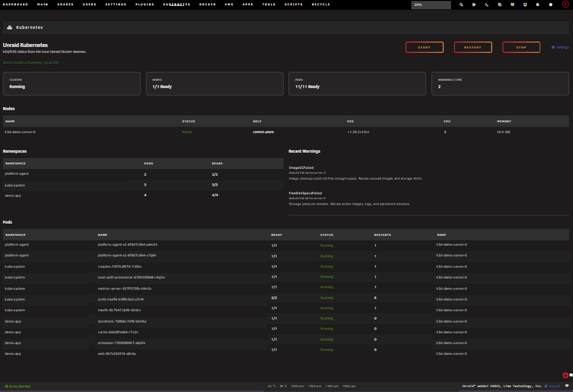Restart the Kubernetes cluster
Image resolution: width=573 pixels, height=392 pixels.
[x=473, y=47]
